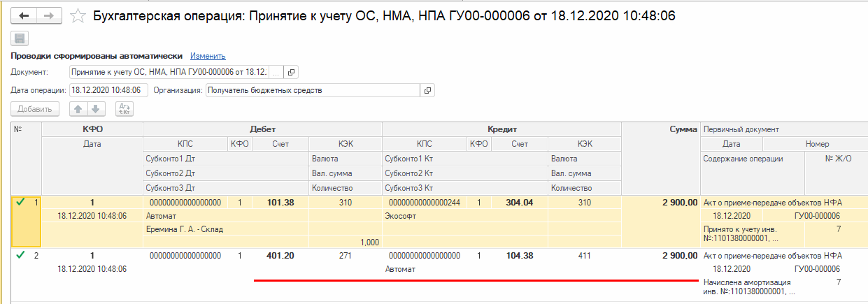Image resolution: width=868 pixels, height=304 pixels.
Task: Open the Организация record icon
Action: [428, 90]
